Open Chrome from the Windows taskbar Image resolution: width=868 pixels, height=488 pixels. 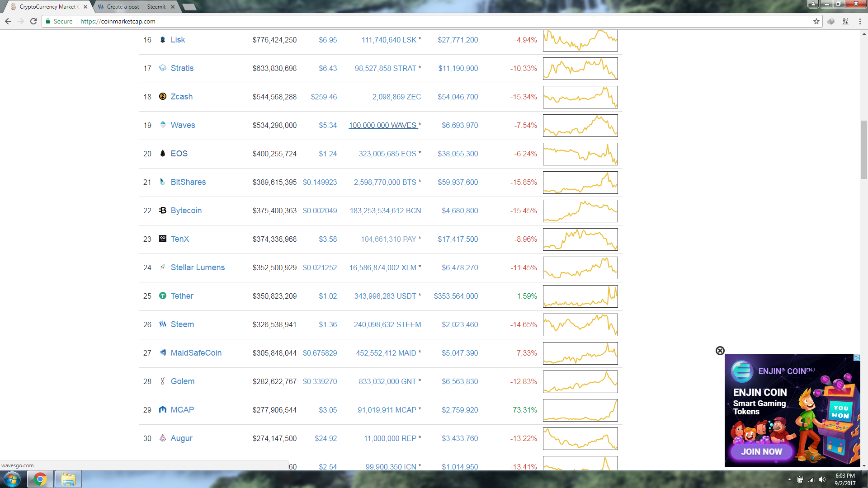coord(40,479)
